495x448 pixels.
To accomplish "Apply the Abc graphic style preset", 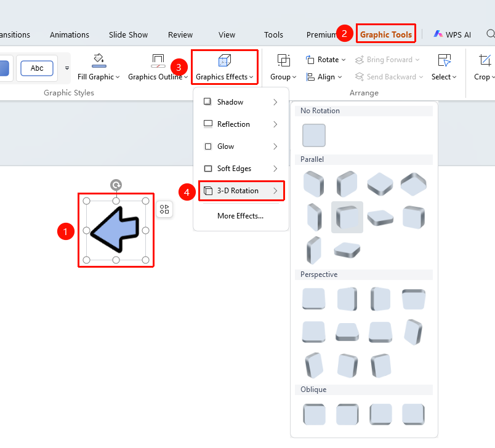I will coord(37,68).
